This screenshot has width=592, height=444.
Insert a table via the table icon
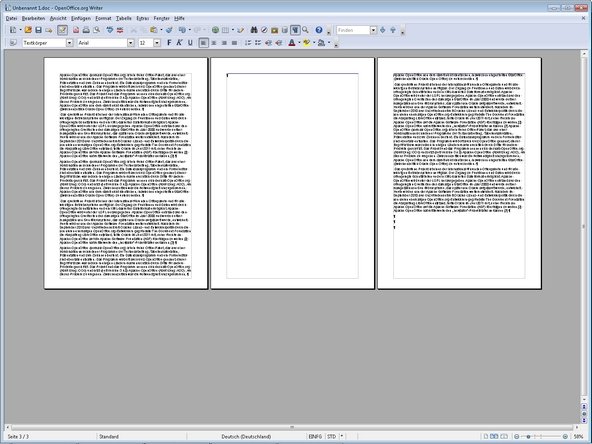point(225,30)
